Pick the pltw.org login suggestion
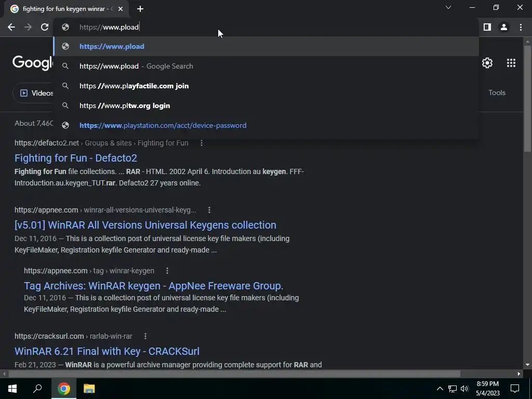 (x=266, y=105)
